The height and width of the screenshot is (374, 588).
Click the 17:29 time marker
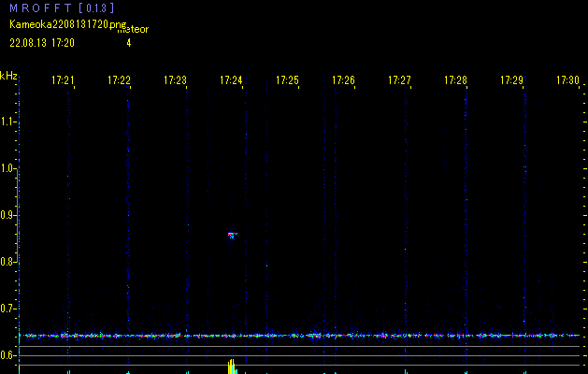(x=511, y=80)
